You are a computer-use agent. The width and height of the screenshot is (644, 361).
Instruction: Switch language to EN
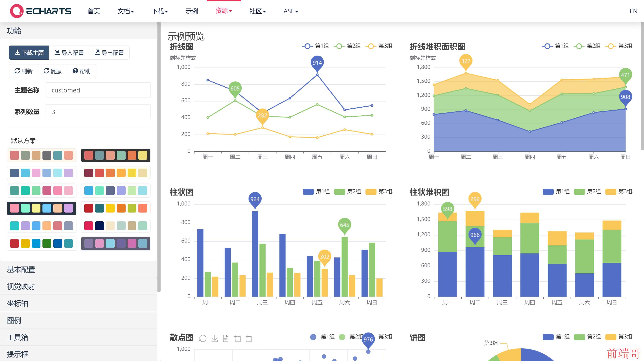pyautogui.click(x=633, y=11)
